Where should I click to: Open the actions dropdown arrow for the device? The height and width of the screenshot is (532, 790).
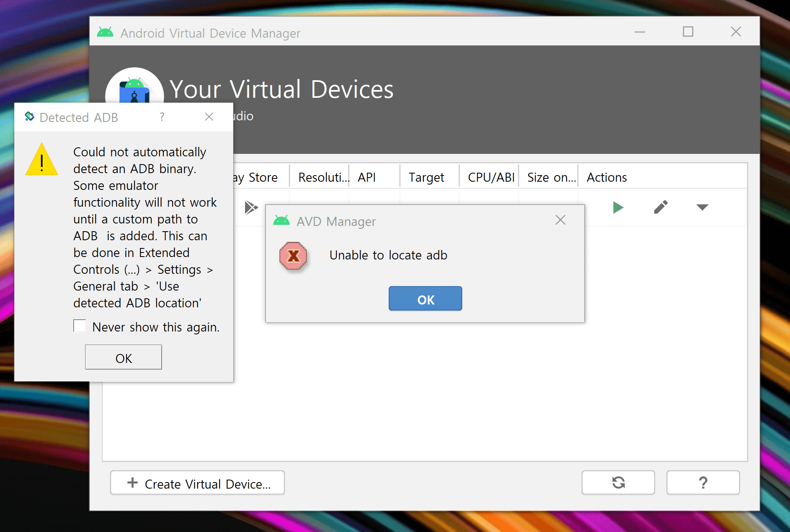click(702, 207)
